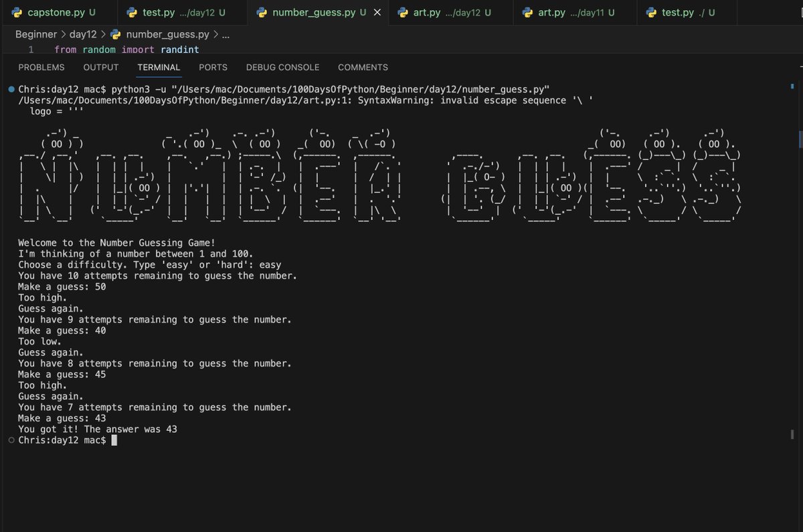Click the hollow circle marker beside last prompt
The height and width of the screenshot is (532, 803).
[x=11, y=440]
